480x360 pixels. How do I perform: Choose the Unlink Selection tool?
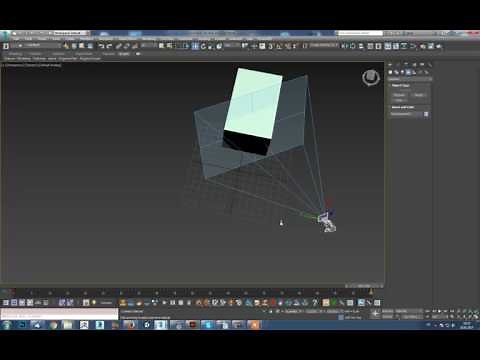[126, 46]
